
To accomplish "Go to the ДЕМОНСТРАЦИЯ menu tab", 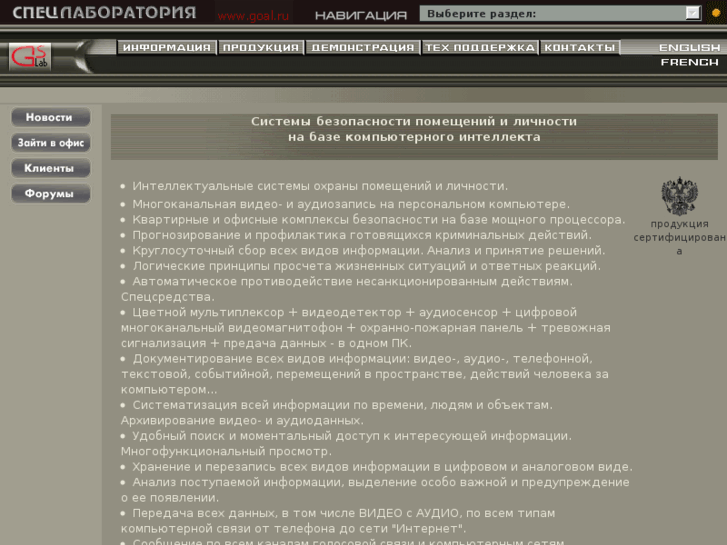I will pos(363,47).
